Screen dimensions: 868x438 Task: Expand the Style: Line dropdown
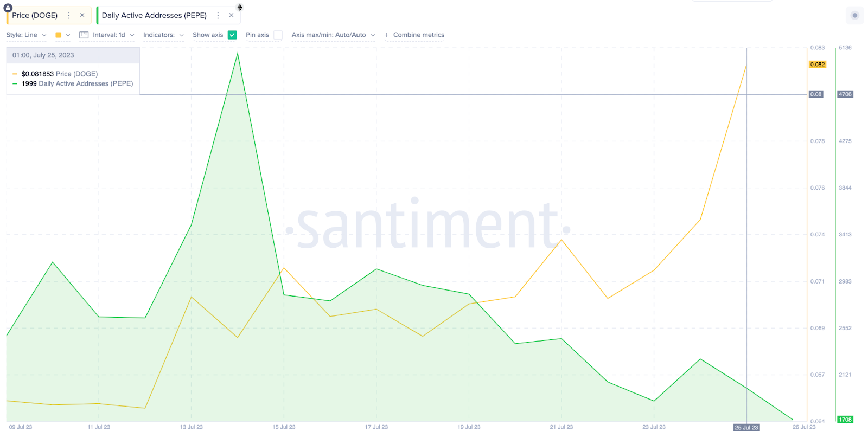(26, 35)
